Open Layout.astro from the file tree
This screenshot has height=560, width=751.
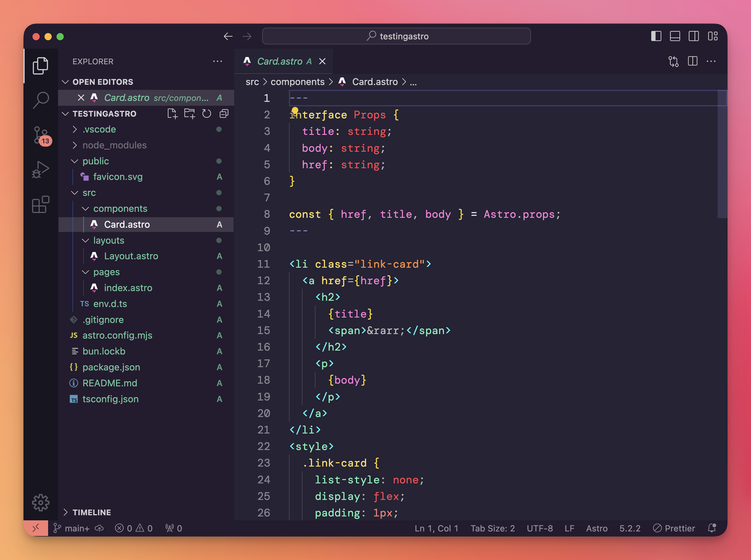point(131,256)
